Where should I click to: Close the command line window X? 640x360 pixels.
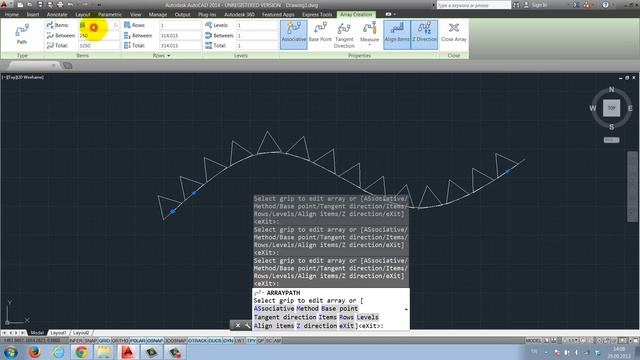[x=238, y=325]
